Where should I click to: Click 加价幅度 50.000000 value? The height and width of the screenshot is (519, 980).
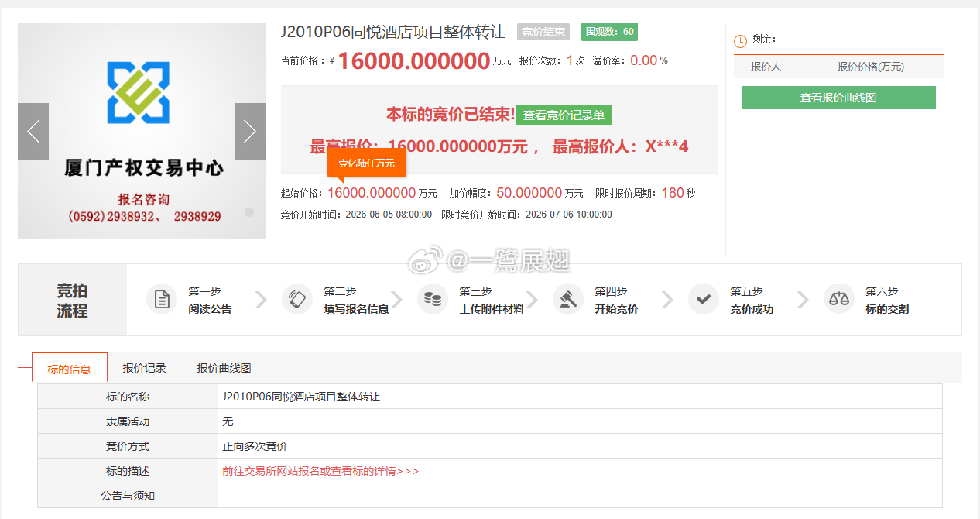click(x=529, y=193)
